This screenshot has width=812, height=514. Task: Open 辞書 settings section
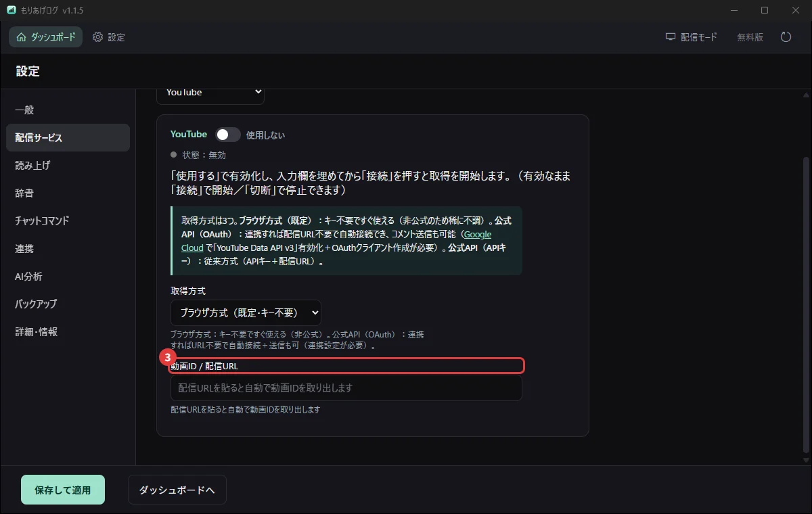68,193
